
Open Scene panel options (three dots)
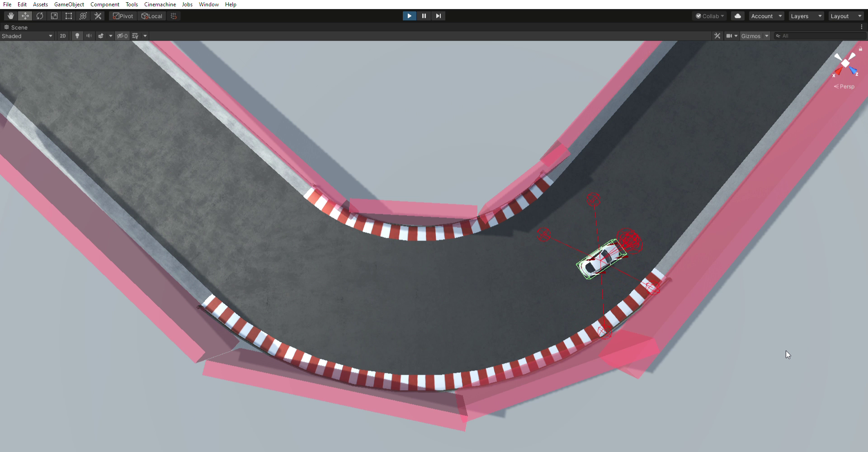(862, 27)
